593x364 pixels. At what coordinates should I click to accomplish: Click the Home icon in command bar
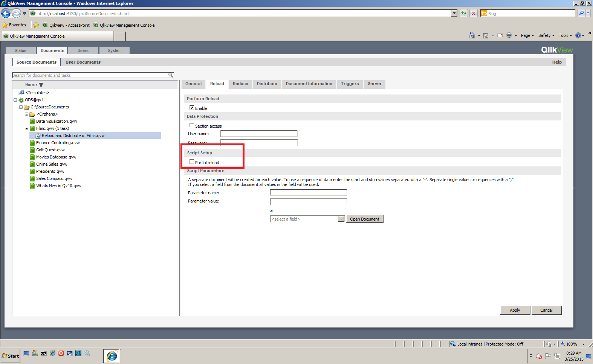click(x=472, y=35)
